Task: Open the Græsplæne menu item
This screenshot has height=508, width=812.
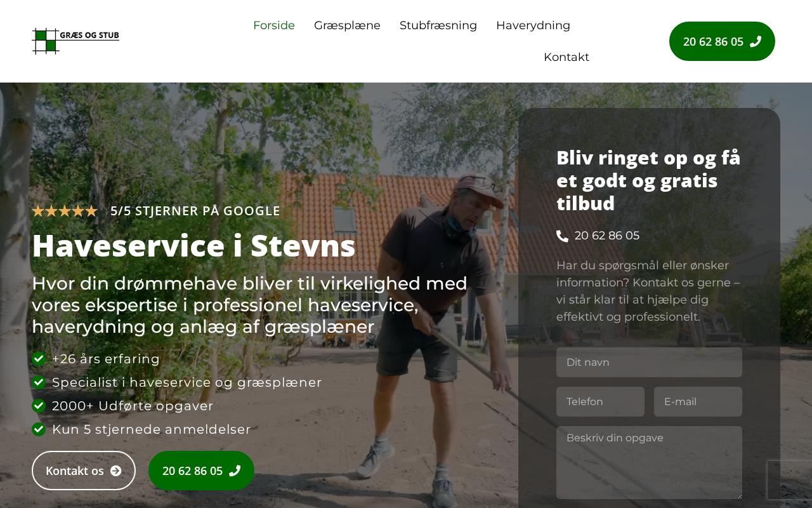Action: pyautogui.click(x=347, y=25)
